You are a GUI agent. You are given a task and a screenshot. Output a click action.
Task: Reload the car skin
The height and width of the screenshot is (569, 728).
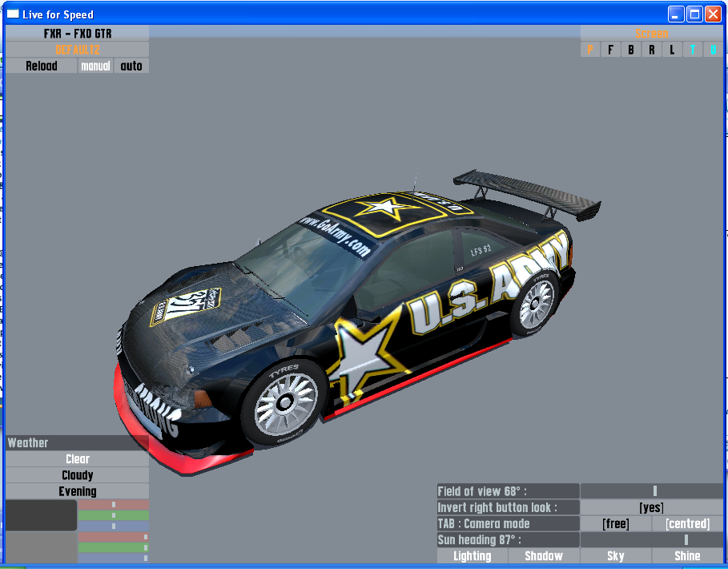(x=42, y=66)
